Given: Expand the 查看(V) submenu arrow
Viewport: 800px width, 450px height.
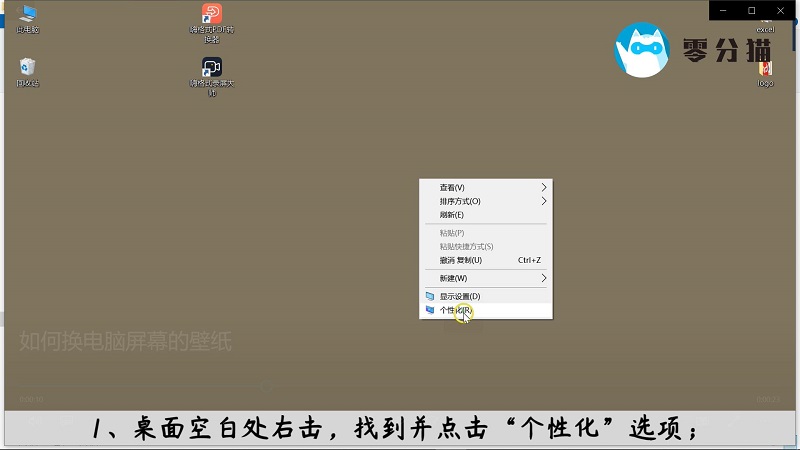Looking at the screenshot, I should (544, 187).
